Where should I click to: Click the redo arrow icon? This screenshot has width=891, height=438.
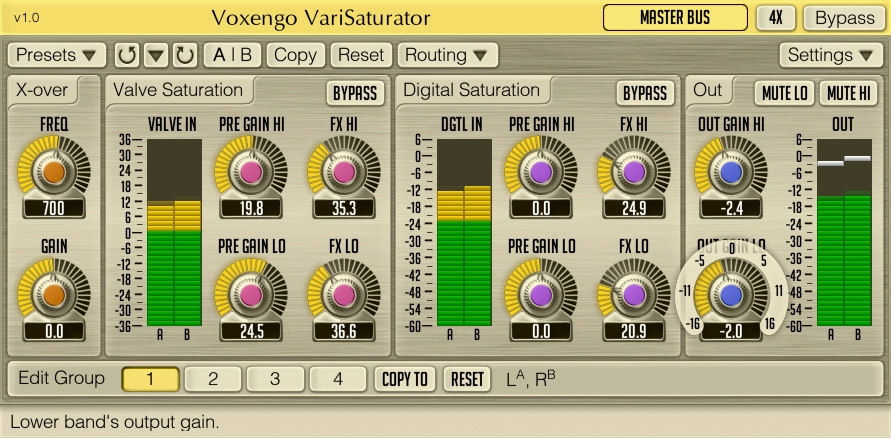[x=185, y=55]
